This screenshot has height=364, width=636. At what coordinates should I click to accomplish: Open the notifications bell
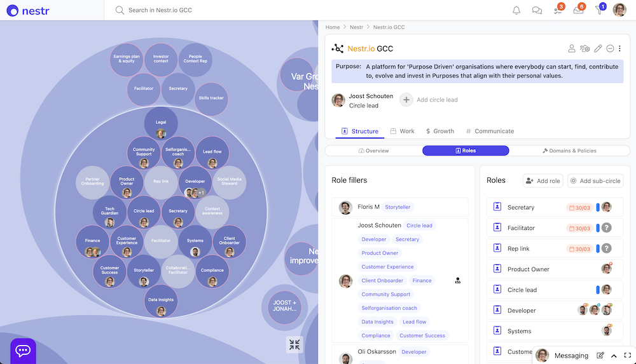click(x=516, y=10)
